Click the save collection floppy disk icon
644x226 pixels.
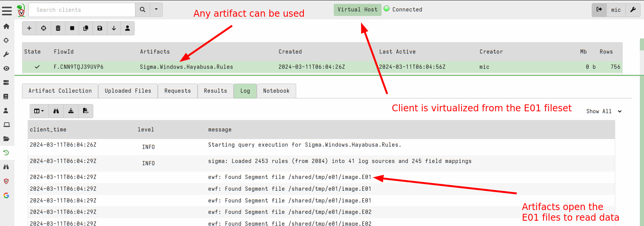coord(100,28)
